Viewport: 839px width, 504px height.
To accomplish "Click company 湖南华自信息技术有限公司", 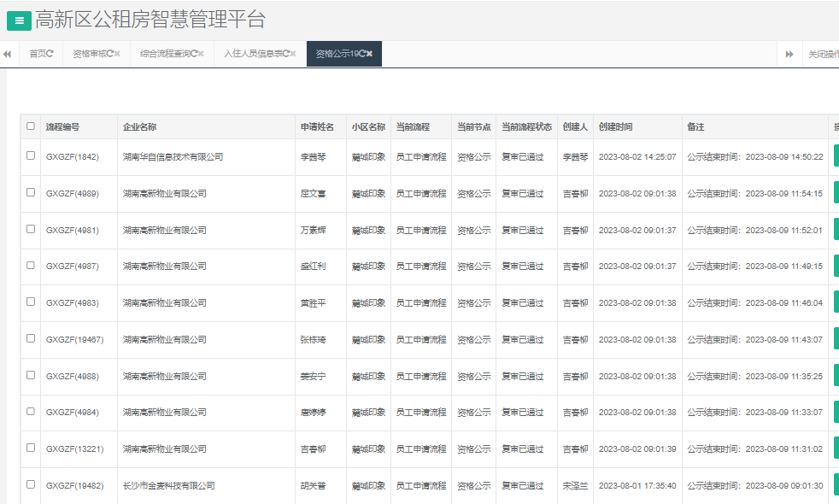I will [x=173, y=157].
